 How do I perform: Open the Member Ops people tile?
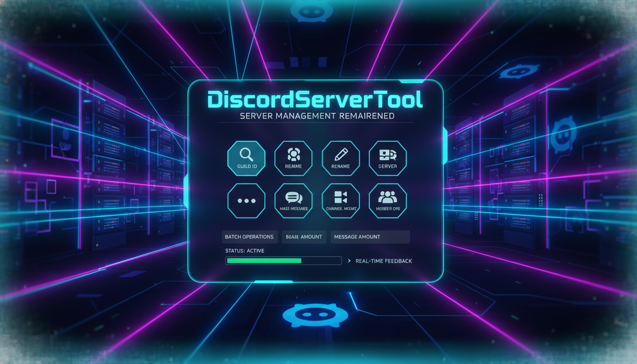point(388,201)
